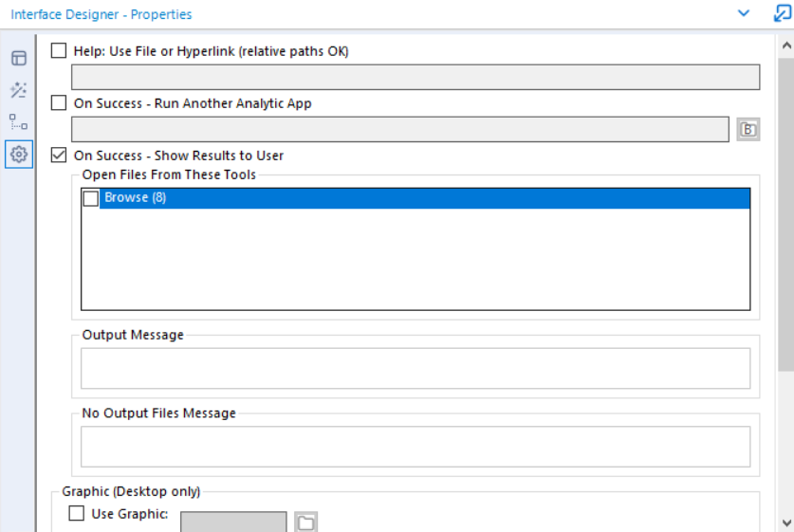Switch to Test View wand icon
794x532 pixels.
coord(18,90)
